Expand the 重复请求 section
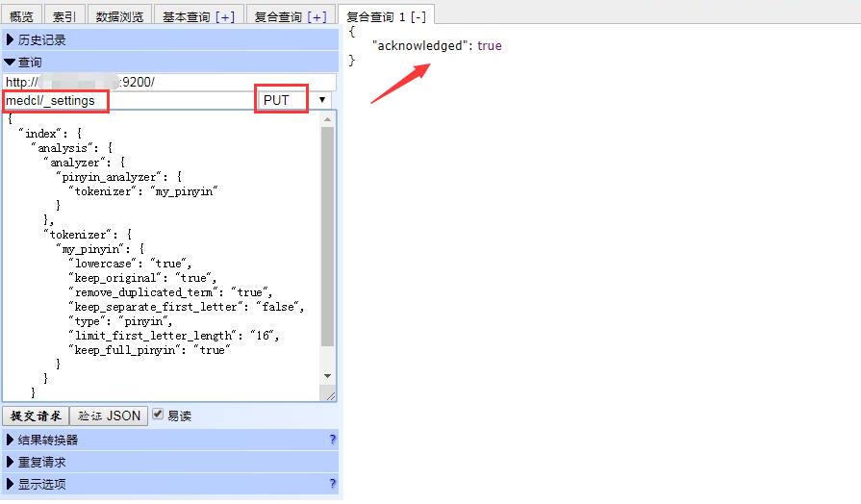 [170, 462]
